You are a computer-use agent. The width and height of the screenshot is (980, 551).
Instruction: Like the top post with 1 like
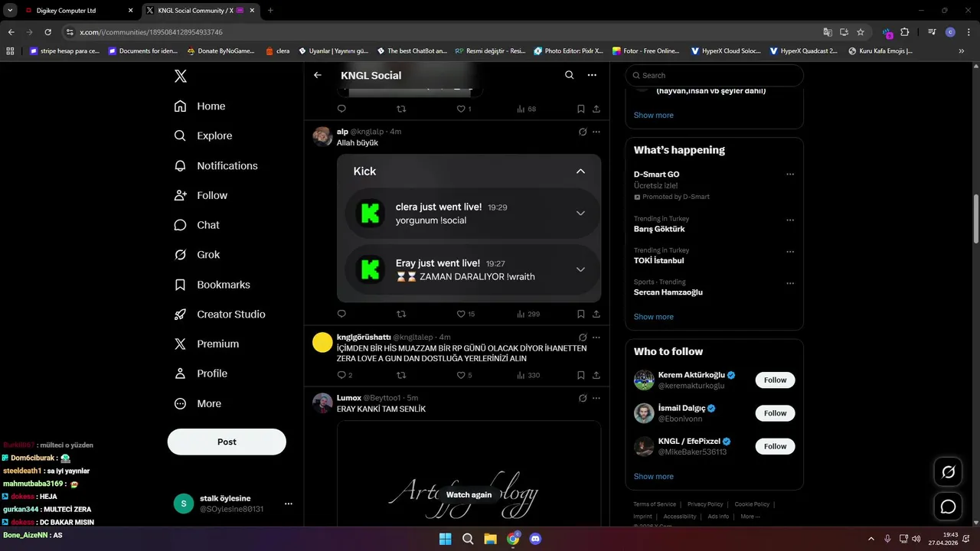pyautogui.click(x=463, y=109)
